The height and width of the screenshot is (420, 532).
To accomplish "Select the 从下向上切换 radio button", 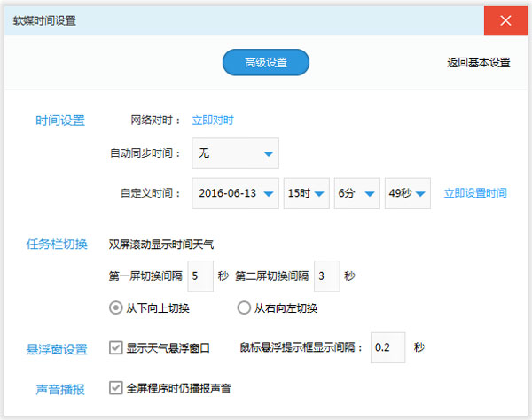I will pyautogui.click(x=115, y=308).
